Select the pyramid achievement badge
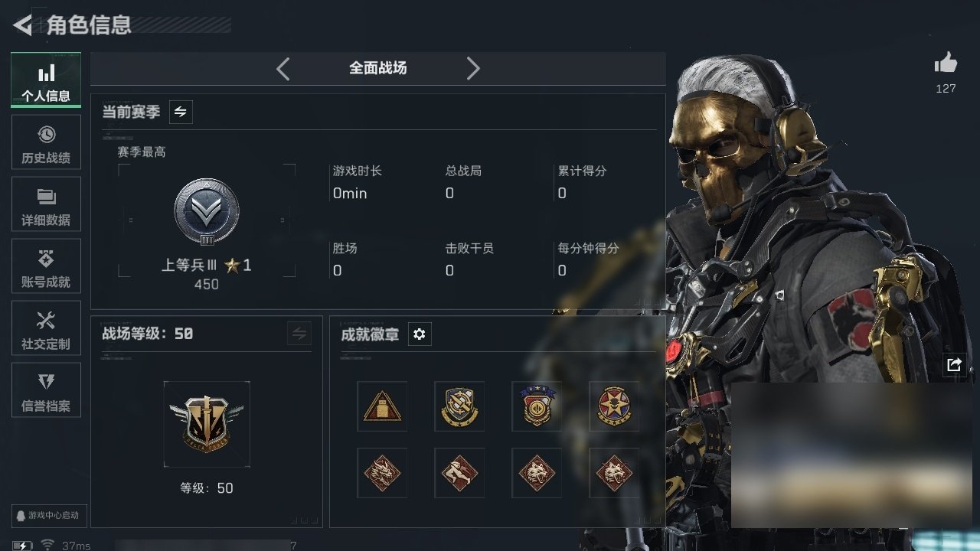The height and width of the screenshot is (551, 980). (x=382, y=406)
